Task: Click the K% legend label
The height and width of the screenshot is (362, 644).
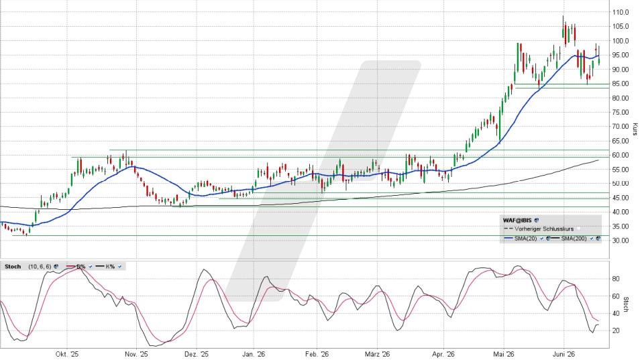Action: [x=110, y=266]
